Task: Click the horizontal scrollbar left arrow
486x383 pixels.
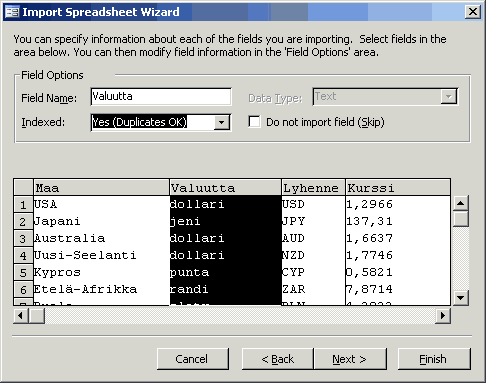Action: [x=21, y=315]
